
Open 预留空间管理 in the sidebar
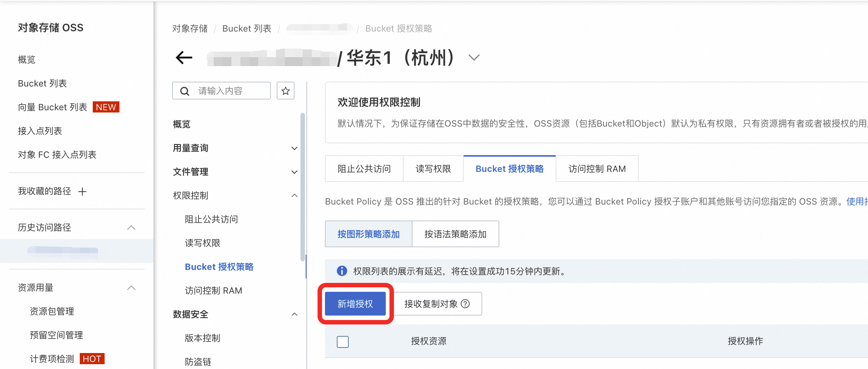coord(56,335)
